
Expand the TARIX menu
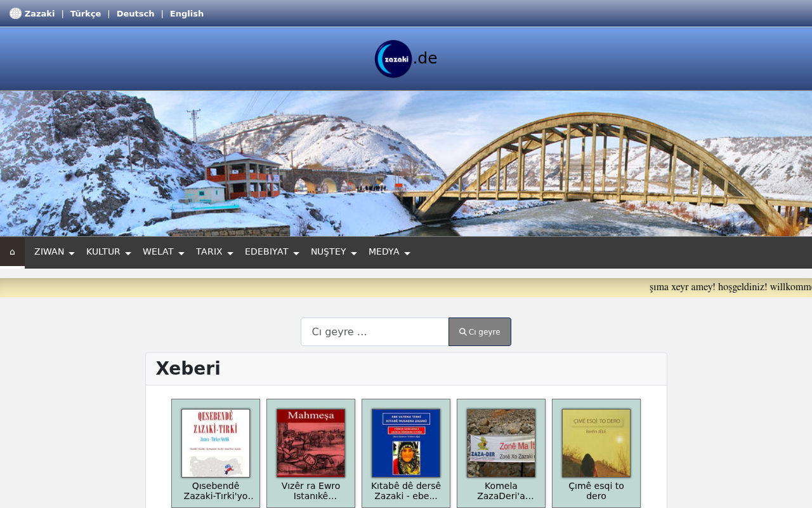coord(214,252)
